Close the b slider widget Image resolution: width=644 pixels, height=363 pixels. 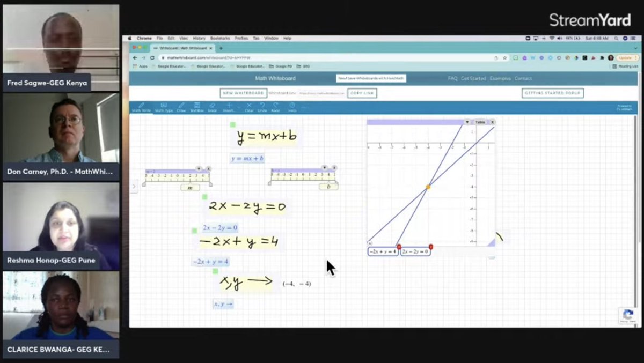click(x=334, y=168)
